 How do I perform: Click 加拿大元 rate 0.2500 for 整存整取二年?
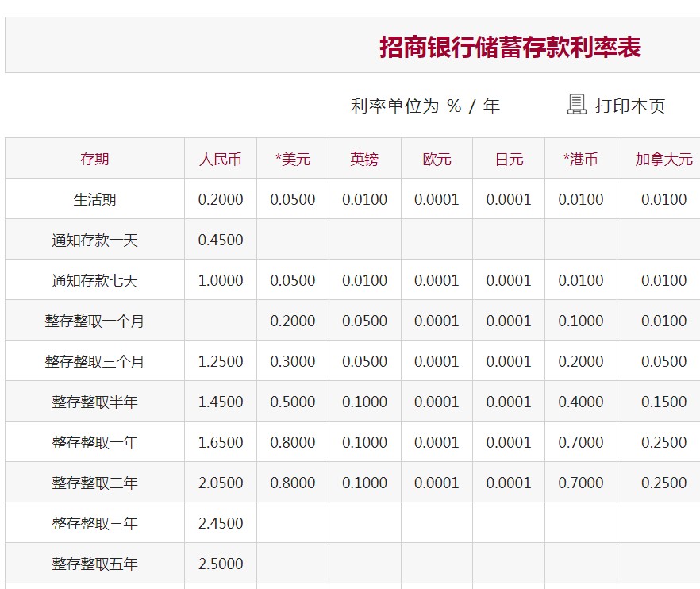tap(663, 483)
